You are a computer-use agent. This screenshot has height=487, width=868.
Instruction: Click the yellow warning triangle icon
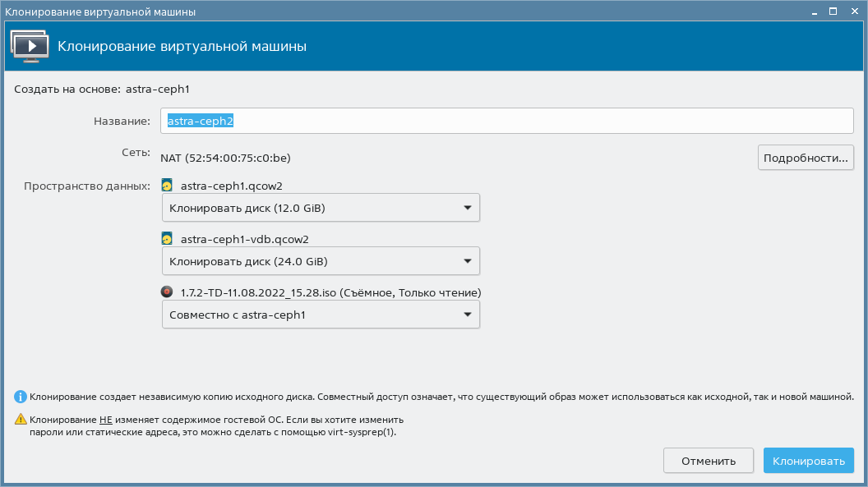(x=21, y=419)
